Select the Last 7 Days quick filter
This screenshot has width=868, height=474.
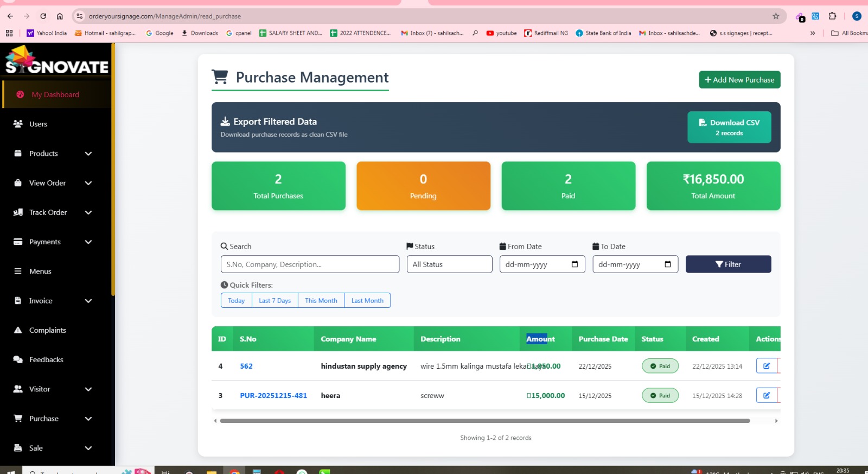point(275,301)
